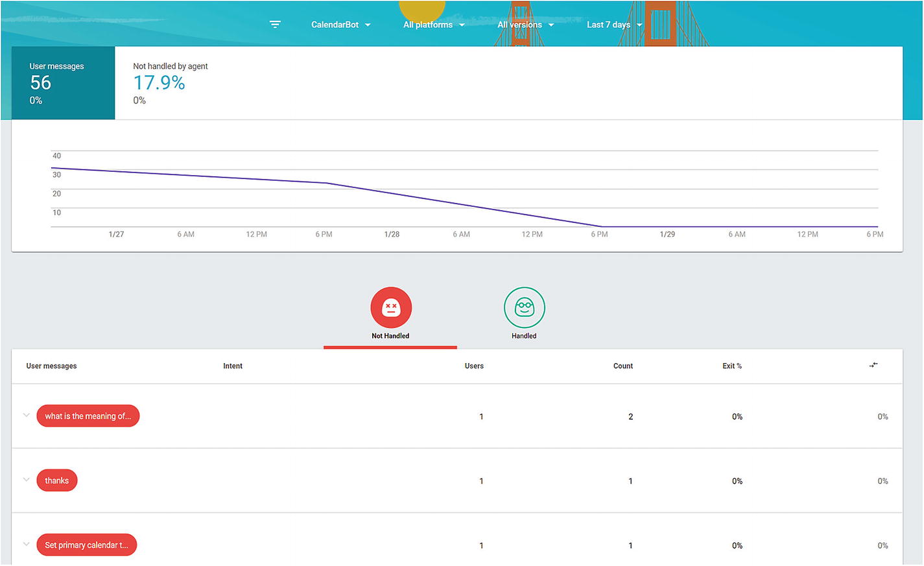Image resolution: width=924 pixels, height=566 pixels.
Task: Open the CalendarBot agent dropdown
Action: pyautogui.click(x=340, y=25)
